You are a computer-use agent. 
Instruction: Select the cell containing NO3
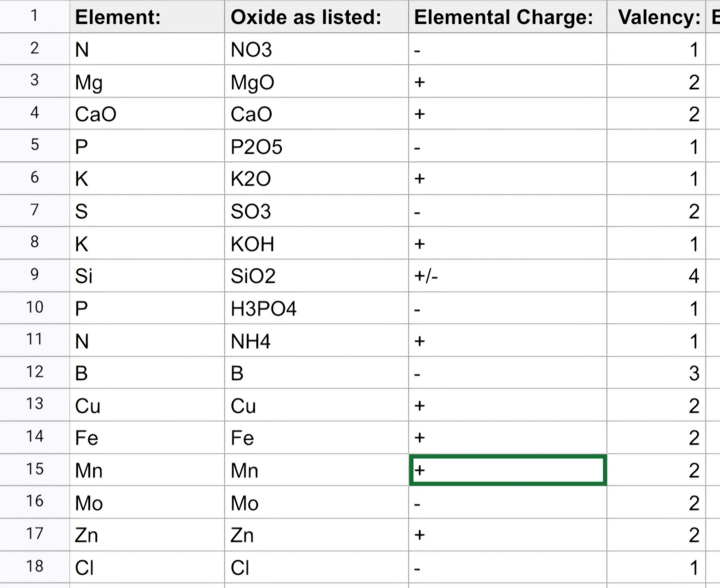pyautogui.click(x=316, y=49)
